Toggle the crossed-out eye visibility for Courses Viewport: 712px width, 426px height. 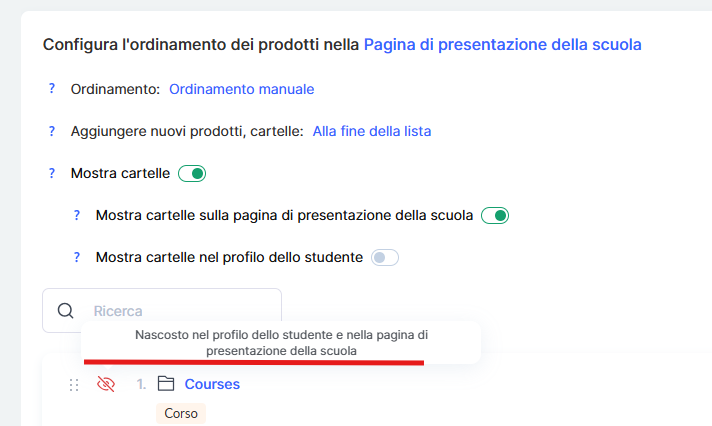105,384
